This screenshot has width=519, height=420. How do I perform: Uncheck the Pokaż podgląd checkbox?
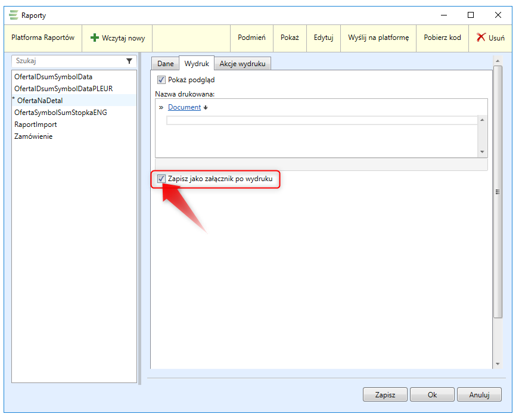coord(161,80)
